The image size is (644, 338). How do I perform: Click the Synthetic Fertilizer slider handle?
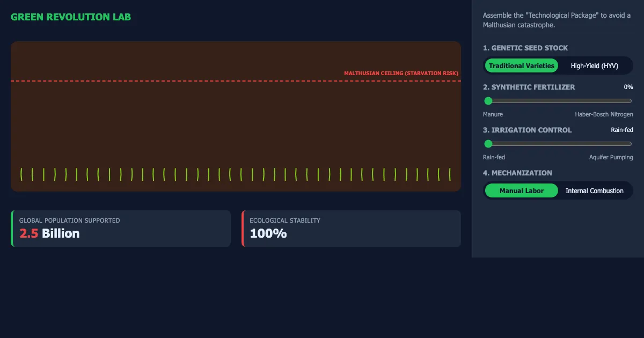tap(488, 101)
